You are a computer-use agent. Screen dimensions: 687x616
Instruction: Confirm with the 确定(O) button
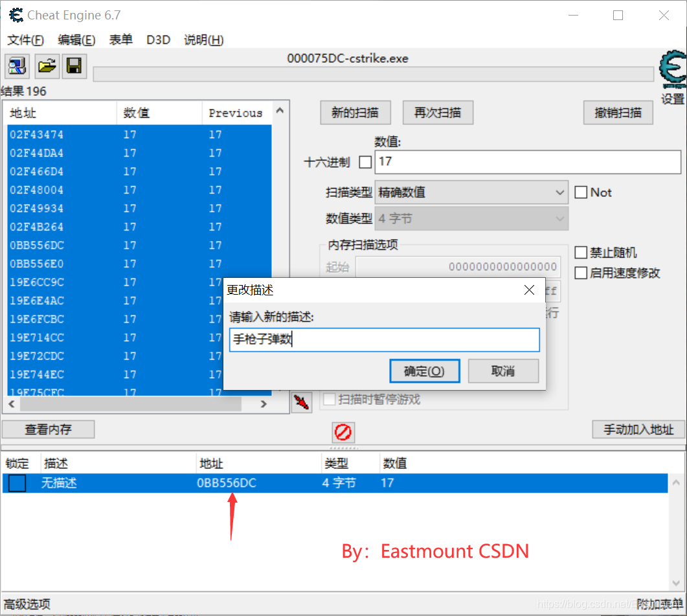click(425, 371)
